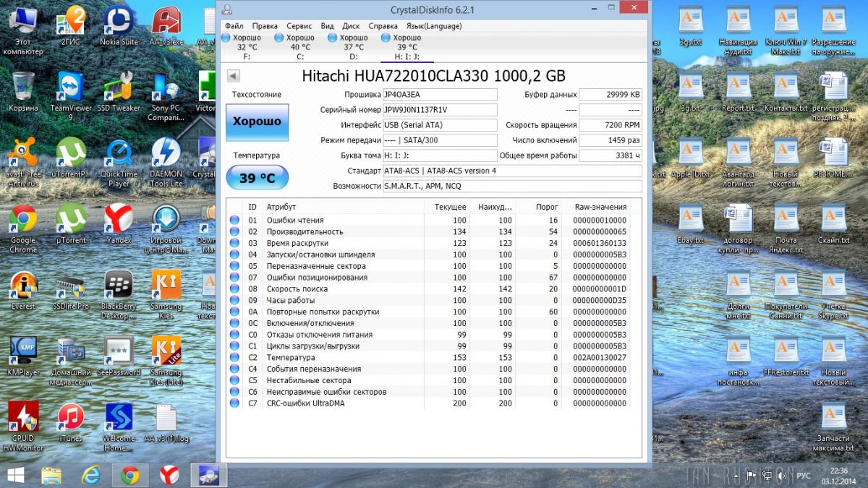
Task: Click status circle for CRC-ошибки UltraDMA row
Action: [234, 403]
